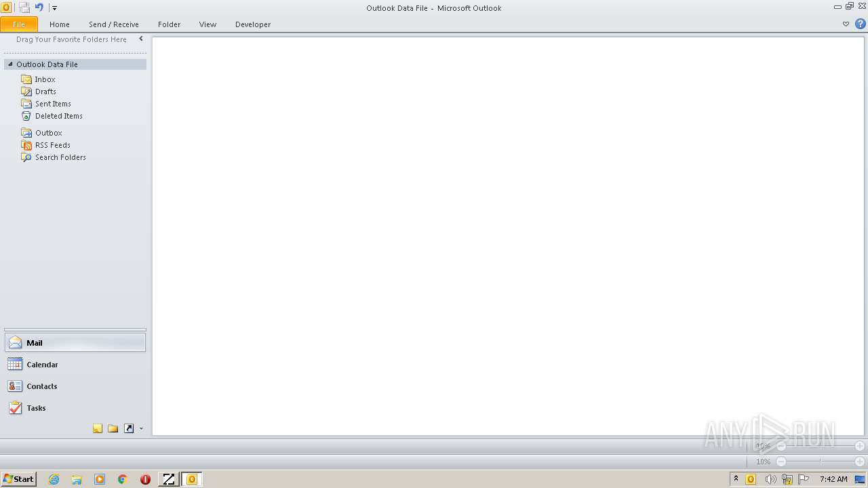Show hidden tray icons with the arrow
This screenshot has height=488, width=868.
coord(736,479)
